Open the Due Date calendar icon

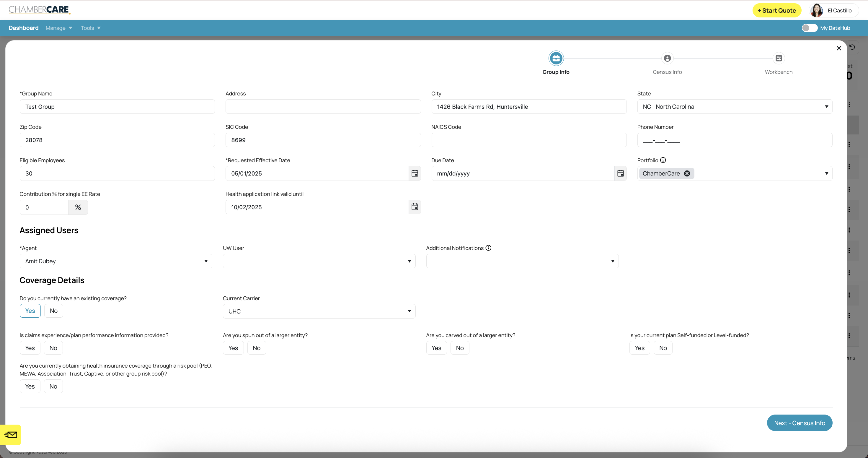(x=620, y=173)
